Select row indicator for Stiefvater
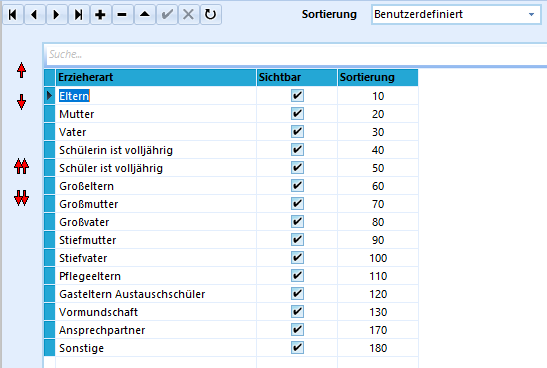The height and width of the screenshot is (368, 547). (50, 258)
